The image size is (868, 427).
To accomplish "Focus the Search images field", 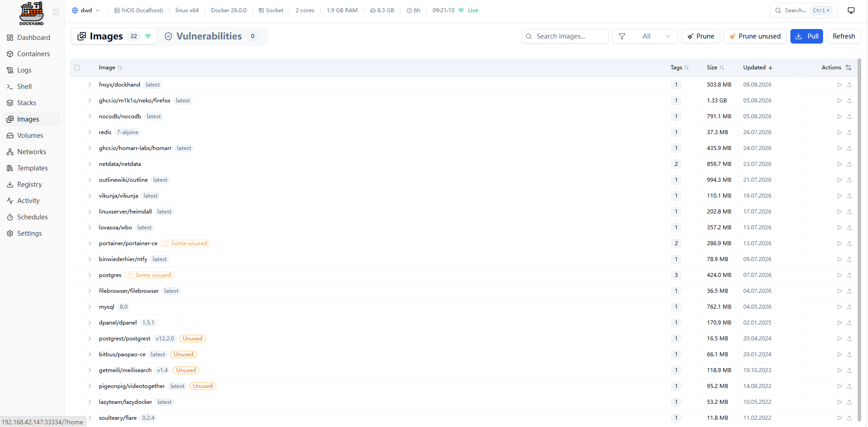I will pos(565,36).
